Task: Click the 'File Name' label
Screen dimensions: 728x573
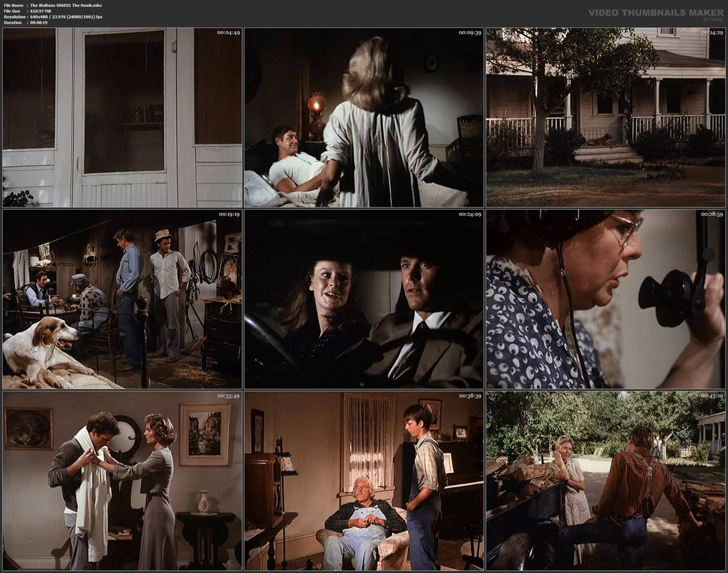Action: (14, 6)
